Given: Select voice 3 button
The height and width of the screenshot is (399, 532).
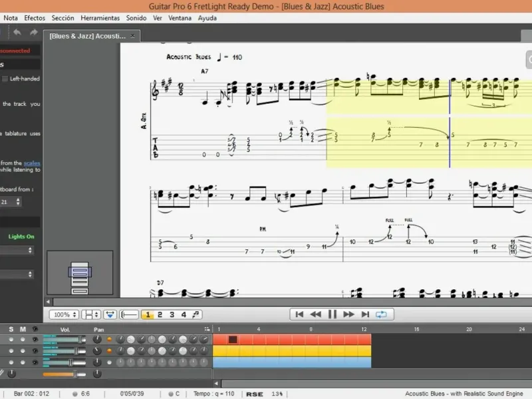Looking at the screenshot, I should pyautogui.click(x=172, y=315).
